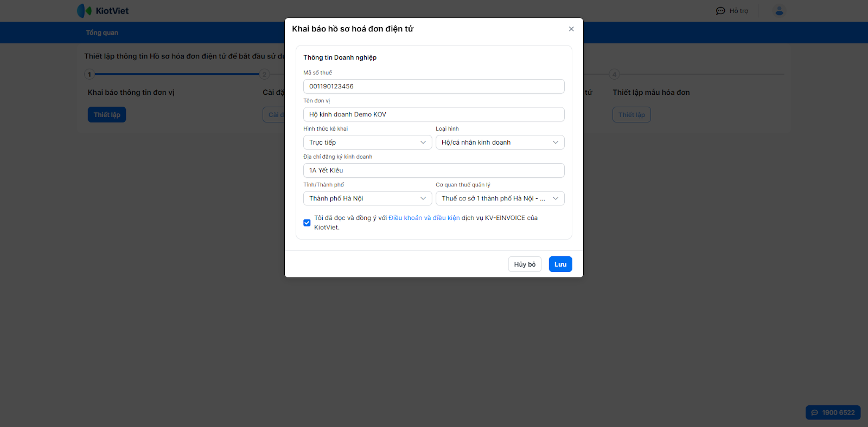Click step 4 circle in the progress bar

tap(614, 74)
